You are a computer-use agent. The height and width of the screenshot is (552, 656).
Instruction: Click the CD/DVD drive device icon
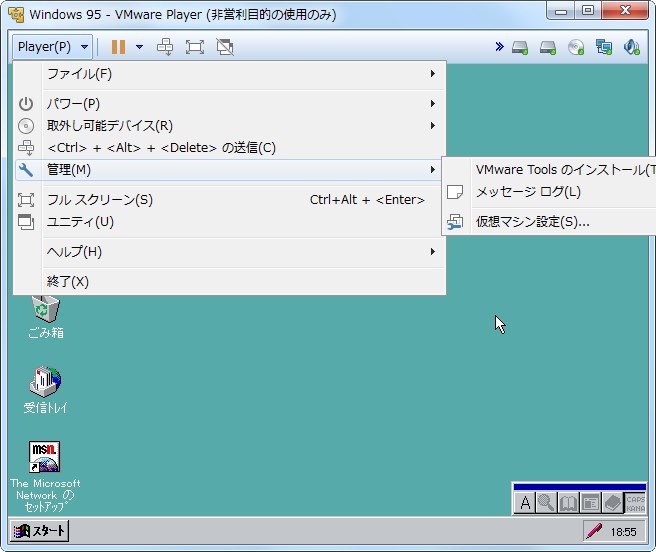pyautogui.click(x=576, y=47)
